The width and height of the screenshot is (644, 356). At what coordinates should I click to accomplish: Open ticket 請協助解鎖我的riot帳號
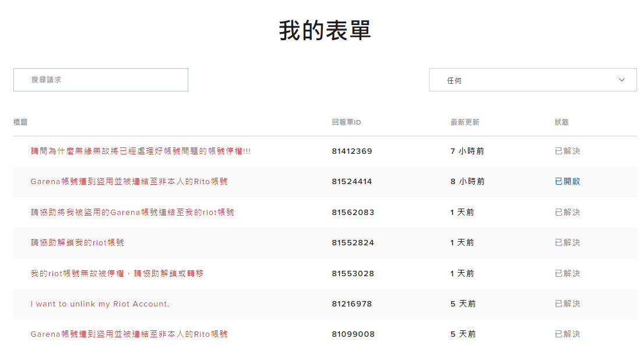click(x=77, y=242)
